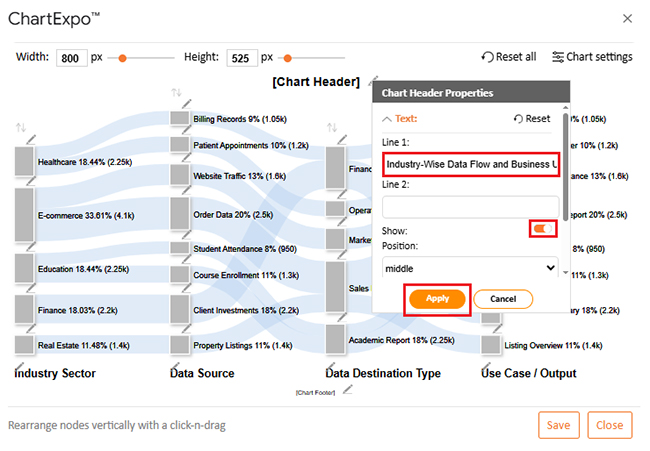Select the Healthcare node block
Screen dimensions: 650x451
(24, 161)
